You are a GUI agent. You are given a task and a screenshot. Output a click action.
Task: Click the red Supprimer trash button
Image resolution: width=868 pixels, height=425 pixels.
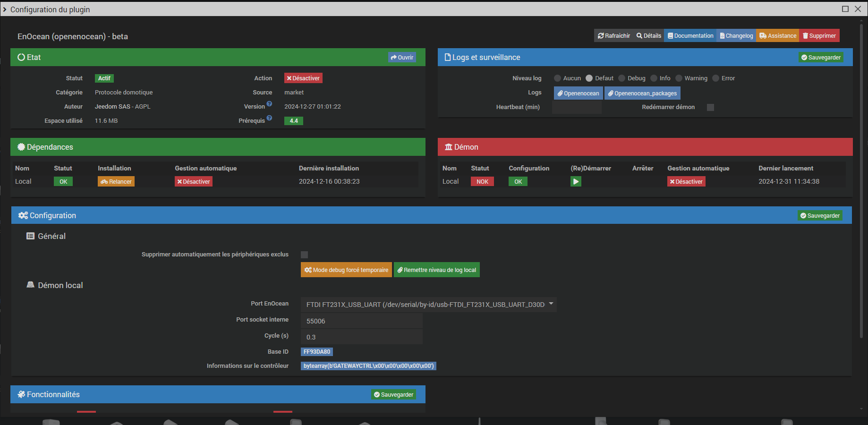(819, 36)
